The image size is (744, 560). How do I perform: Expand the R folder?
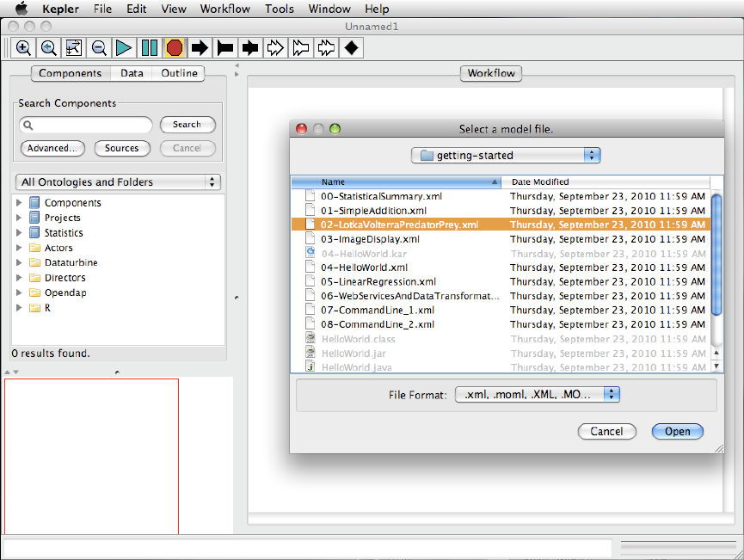19,307
